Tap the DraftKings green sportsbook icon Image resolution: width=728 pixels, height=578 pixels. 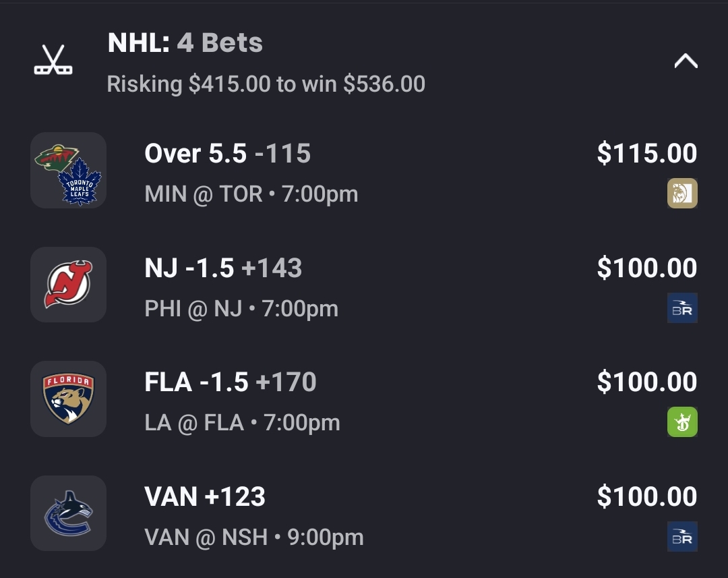pos(682,422)
